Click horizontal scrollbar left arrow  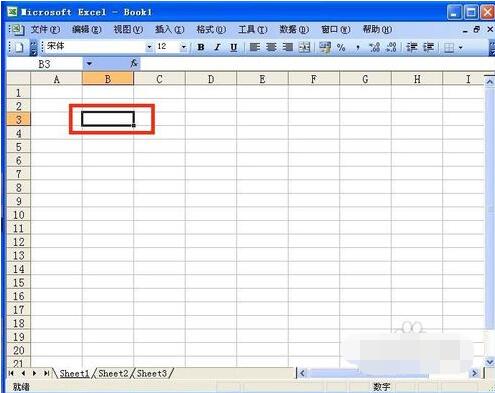coord(302,373)
